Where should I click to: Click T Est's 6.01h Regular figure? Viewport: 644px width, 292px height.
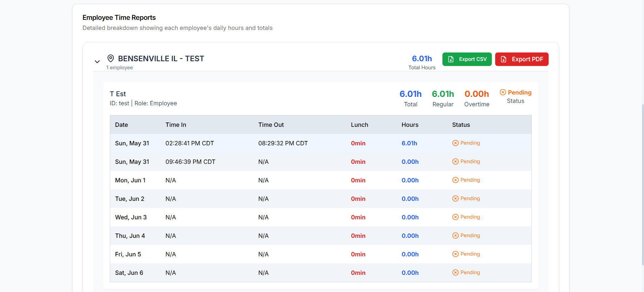443,94
